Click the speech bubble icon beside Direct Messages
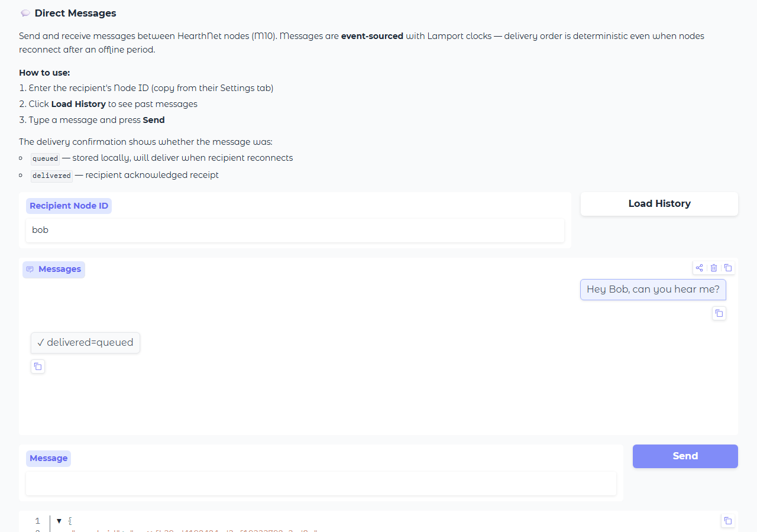The width and height of the screenshot is (757, 532). (x=25, y=13)
